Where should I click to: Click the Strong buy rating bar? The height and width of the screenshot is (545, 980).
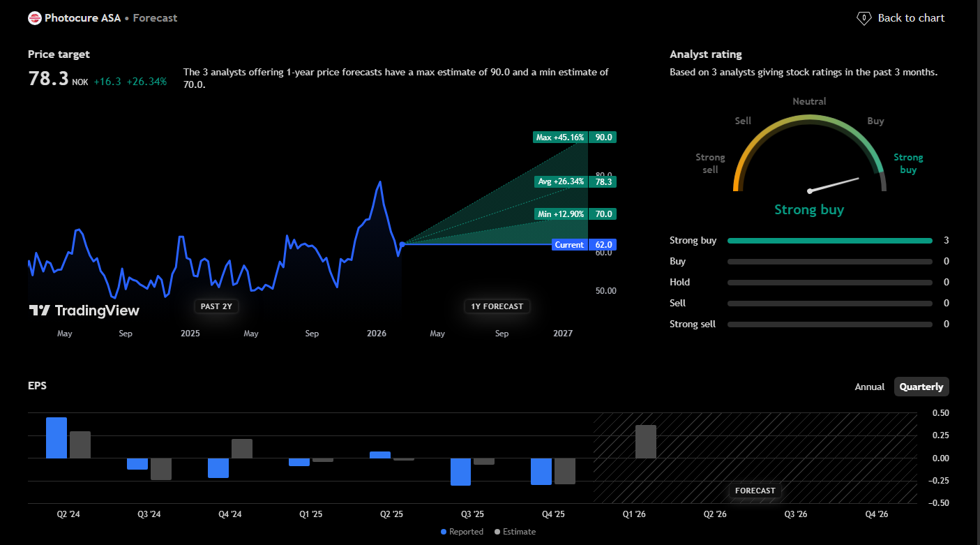(x=829, y=241)
